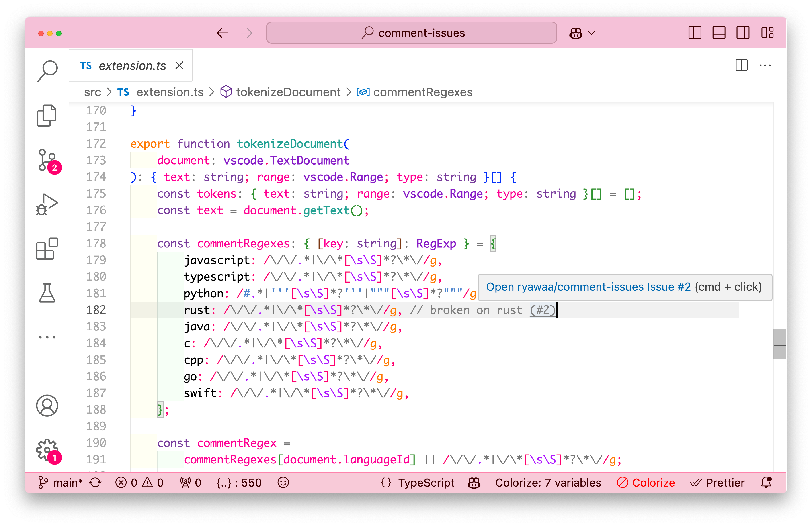Click tokenizeDocument function name on line 172
This screenshot has width=812, height=526.
tap(290, 144)
